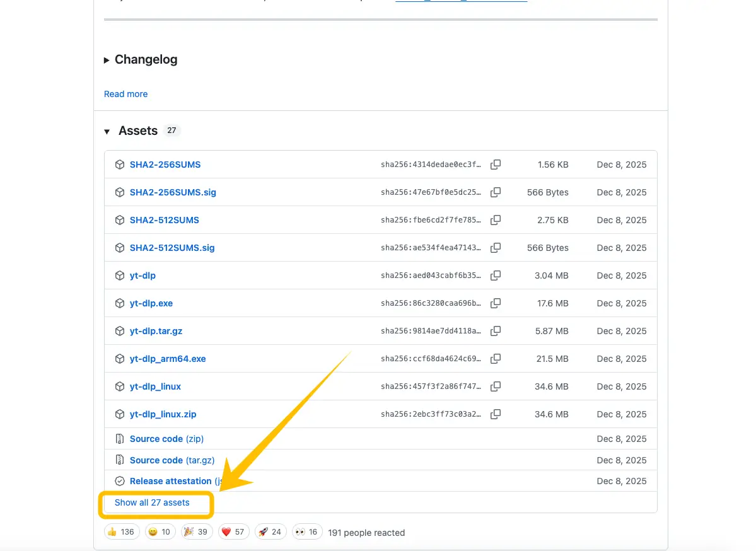Copy the yt-dlp.exe checksum hash
The image size is (756, 551).
[x=496, y=303]
